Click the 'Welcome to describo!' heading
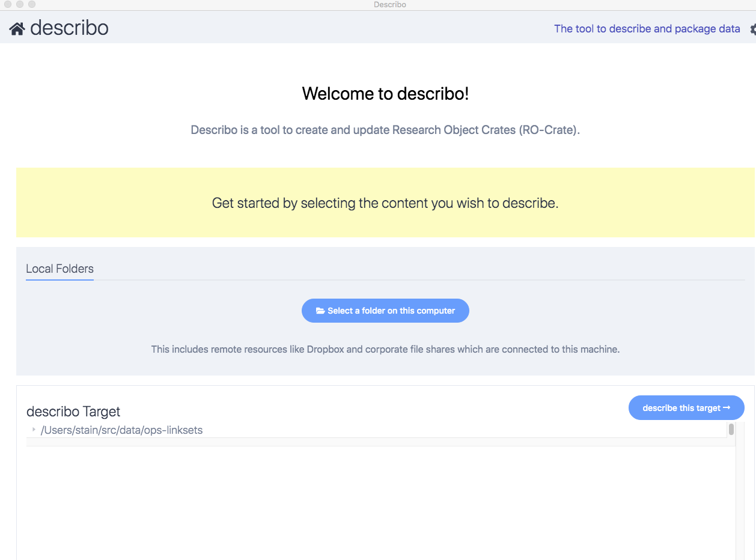 coord(385,94)
